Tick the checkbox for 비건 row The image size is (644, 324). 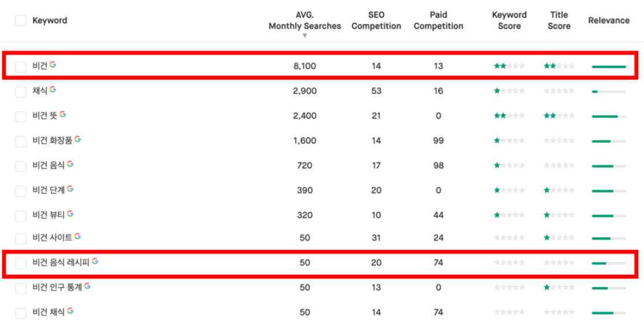click(x=21, y=67)
